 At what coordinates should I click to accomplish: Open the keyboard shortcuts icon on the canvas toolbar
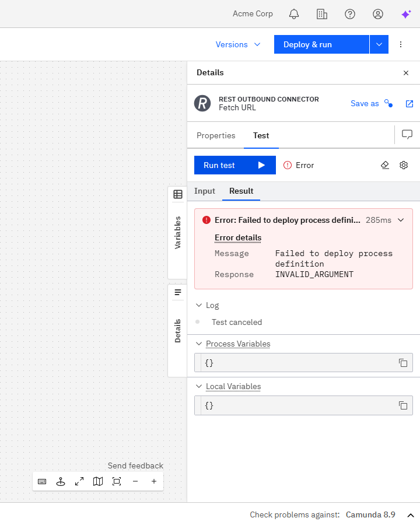42,481
